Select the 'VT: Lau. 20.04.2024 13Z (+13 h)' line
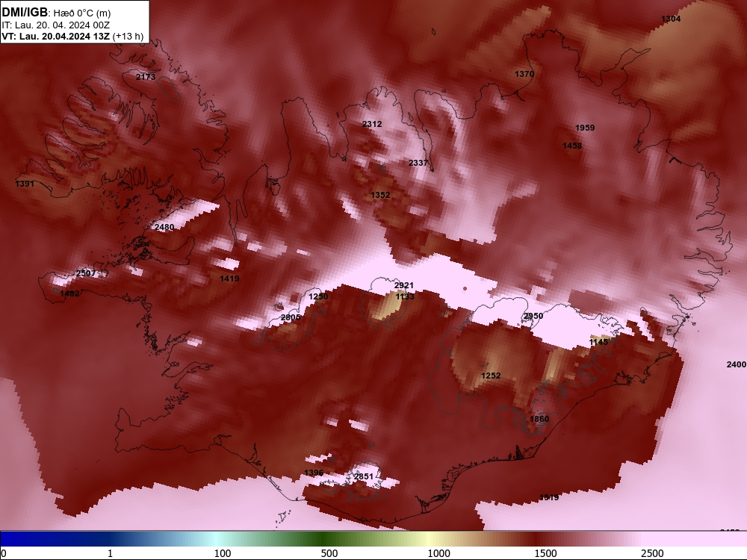 (72, 36)
